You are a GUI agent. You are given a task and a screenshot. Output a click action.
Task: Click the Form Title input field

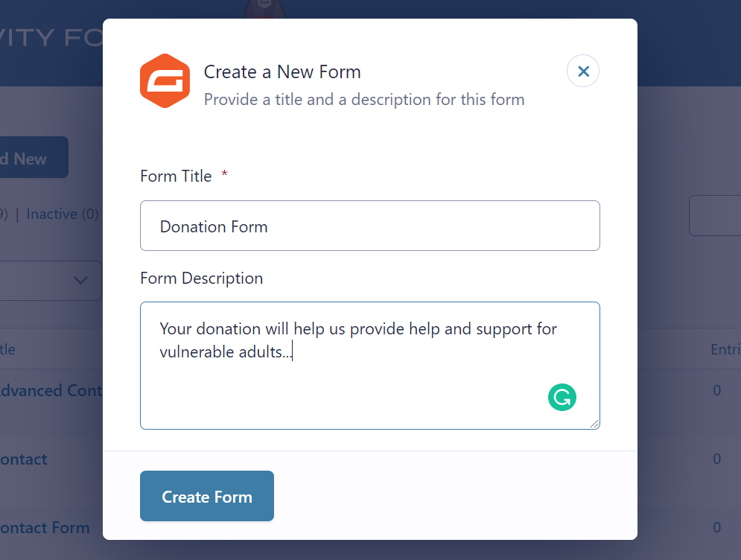[370, 226]
